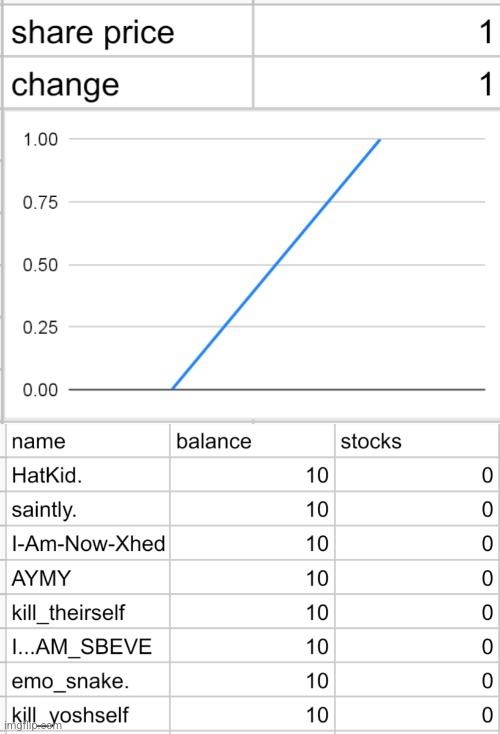Select AYMY's stocks cell

click(x=417, y=578)
